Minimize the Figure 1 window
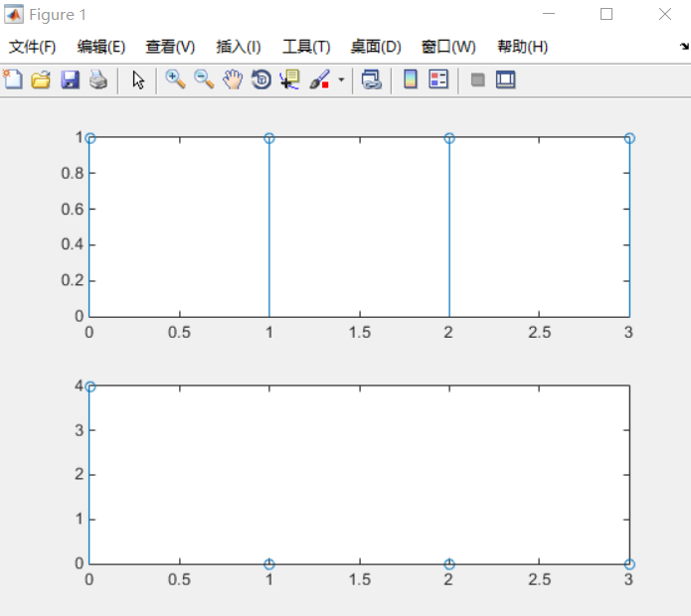The image size is (691, 616). coord(549,14)
